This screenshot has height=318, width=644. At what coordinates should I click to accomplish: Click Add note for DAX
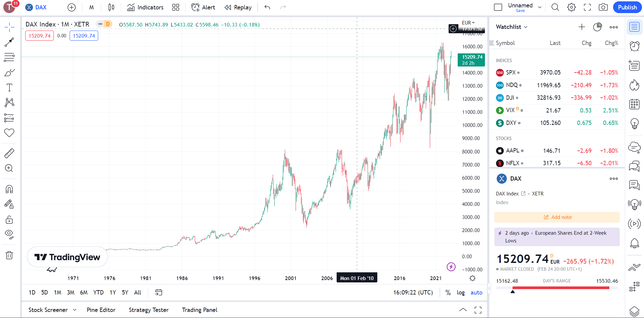click(x=557, y=217)
